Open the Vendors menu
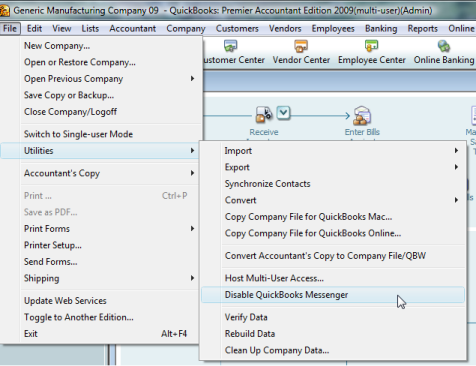The height and width of the screenshot is (366, 476). (285, 29)
